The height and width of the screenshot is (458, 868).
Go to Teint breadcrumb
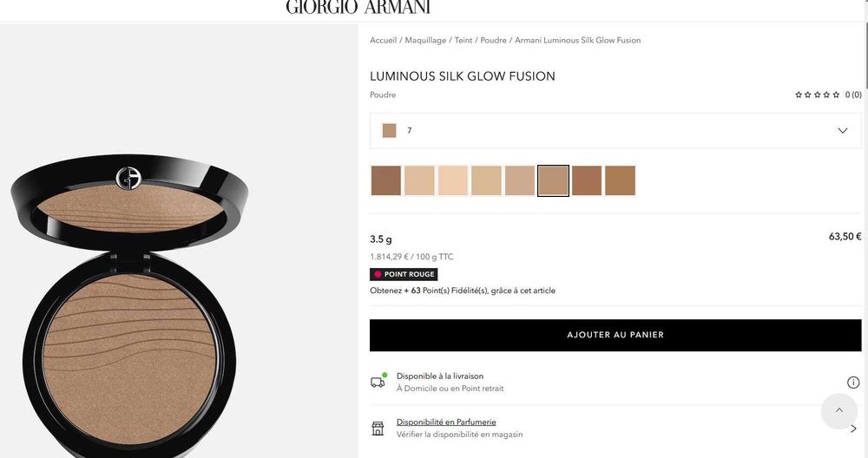(464, 41)
